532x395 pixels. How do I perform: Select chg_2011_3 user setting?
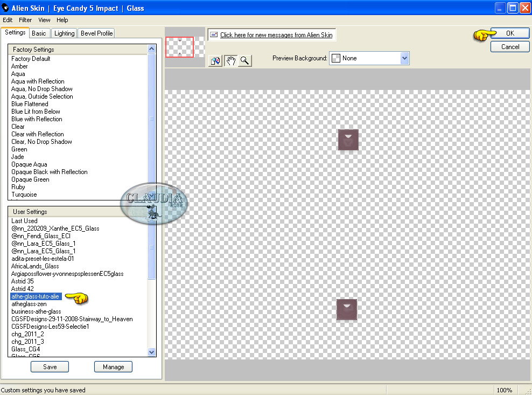(x=27, y=342)
